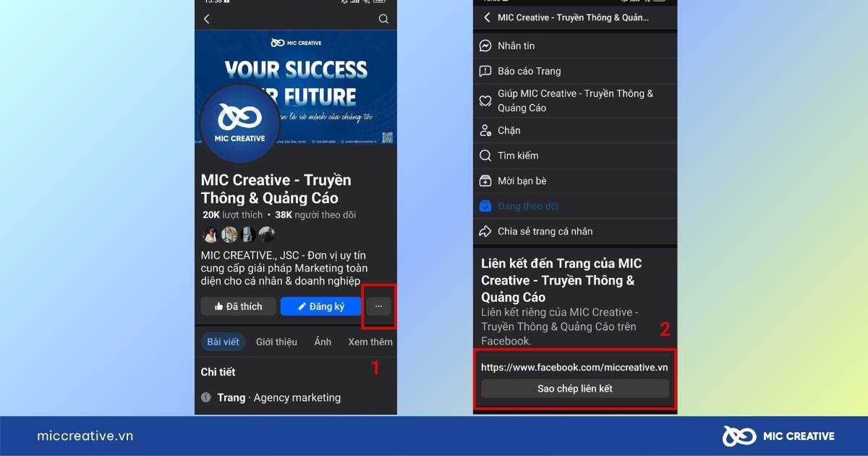Click the heart icon beside Giúp MIC Creative
Screen dimensions: 868x456
(485, 101)
